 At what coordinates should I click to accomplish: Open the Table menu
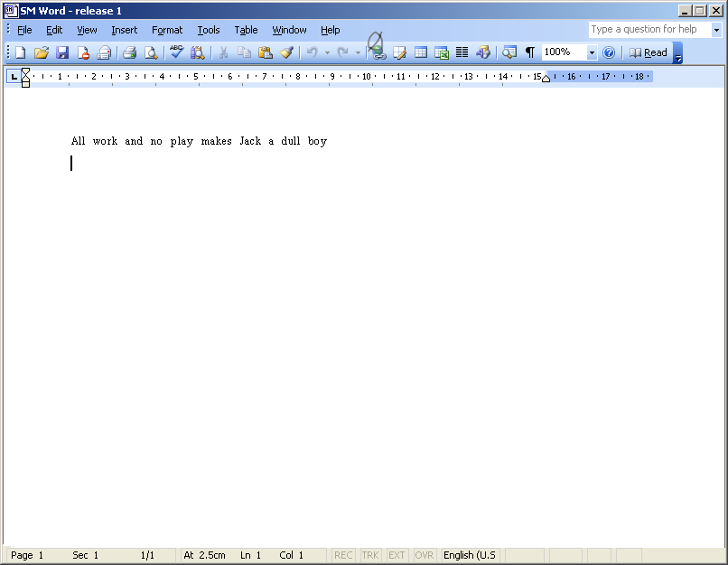(x=245, y=29)
